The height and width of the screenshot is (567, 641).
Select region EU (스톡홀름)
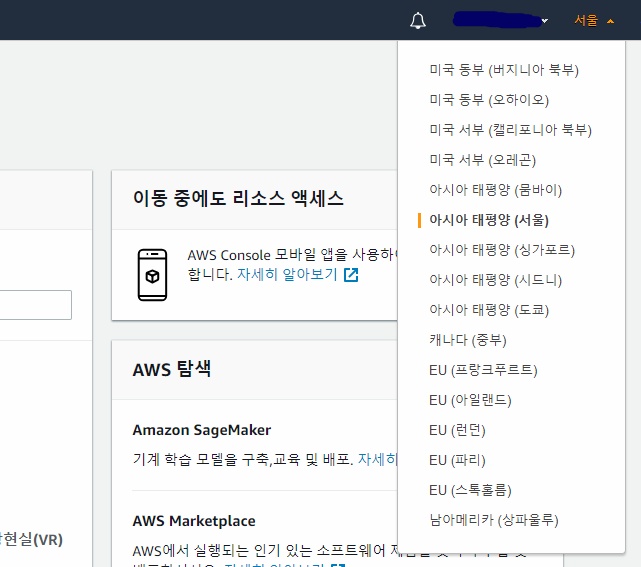point(470,490)
